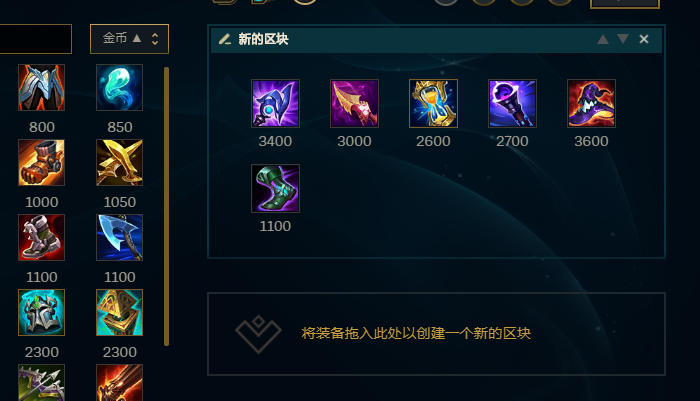700x401 pixels.
Task: Rename block with the pencil edit icon
Action: [x=225, y=39]
